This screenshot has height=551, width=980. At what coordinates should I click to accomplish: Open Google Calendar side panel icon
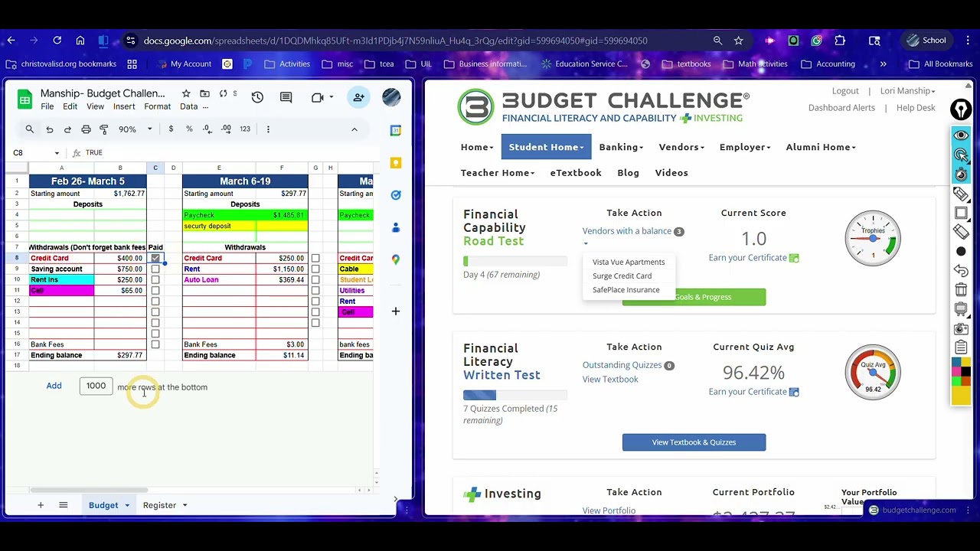[396, 131]
